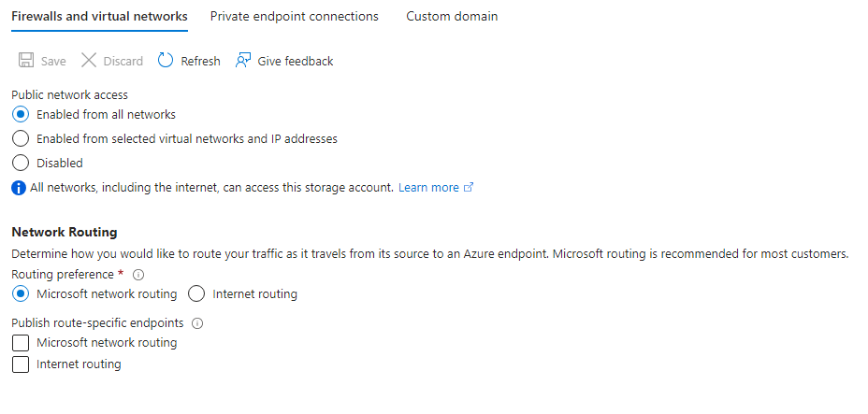Choose Internet routing radio button
Viewport: 868px width, 414px height.
pyautogui.click(x=196, y=294)
